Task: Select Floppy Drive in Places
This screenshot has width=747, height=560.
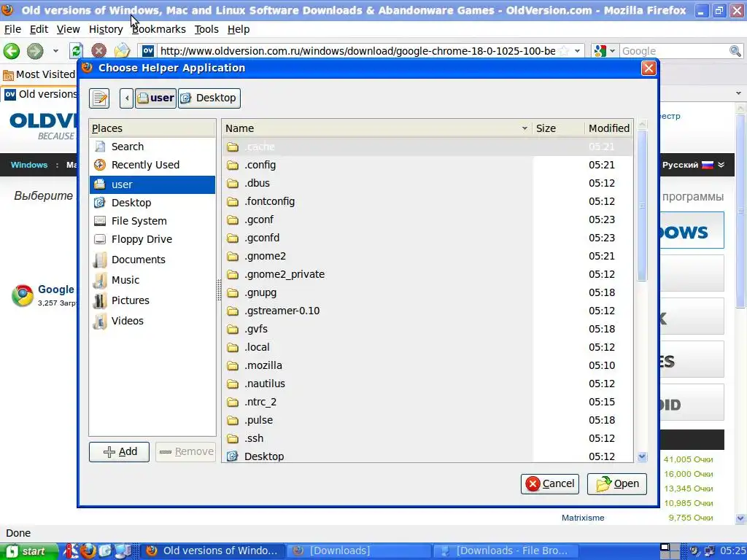Action: [152, 239]
